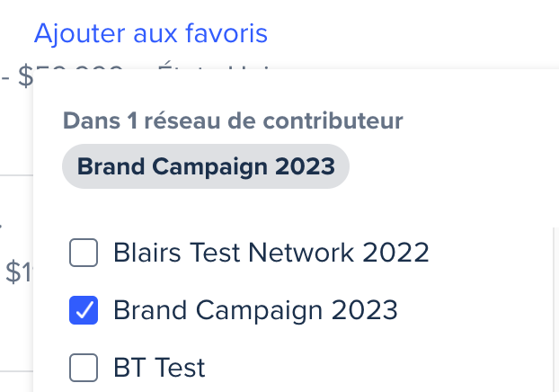The width and height of the screenshot is (559, 392).
Task: Select the Blairs Test Network 2022 label
Action: pos(271,254)
